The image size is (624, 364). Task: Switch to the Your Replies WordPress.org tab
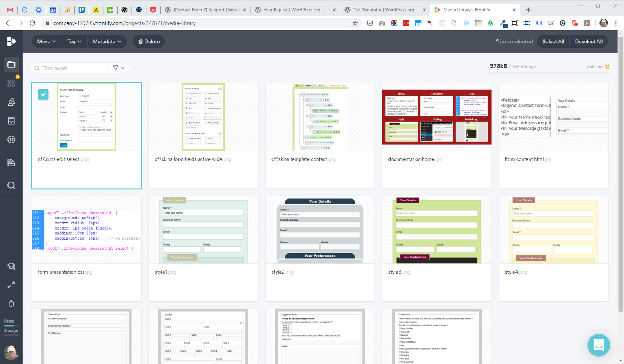(x=292, y=10)
